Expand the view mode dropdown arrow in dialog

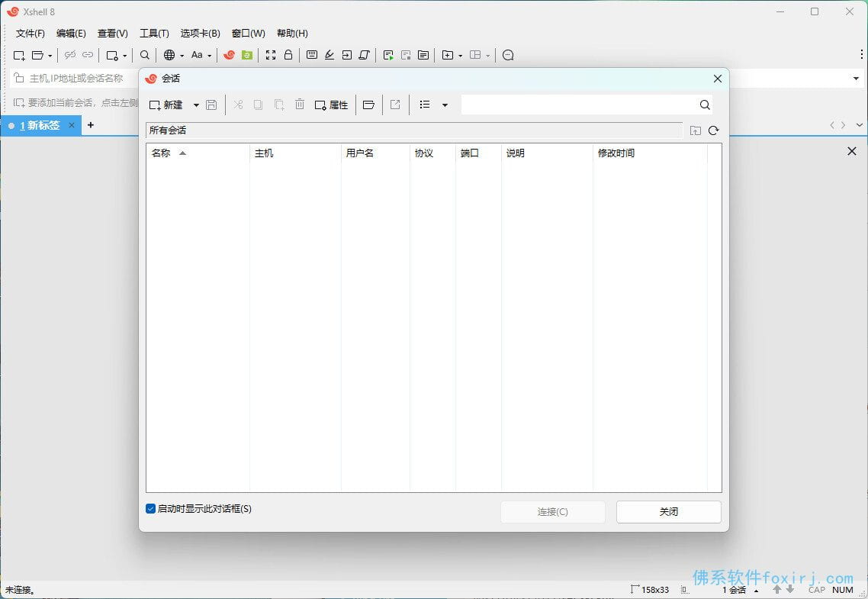pyautogui.click(x=445, y=105)
